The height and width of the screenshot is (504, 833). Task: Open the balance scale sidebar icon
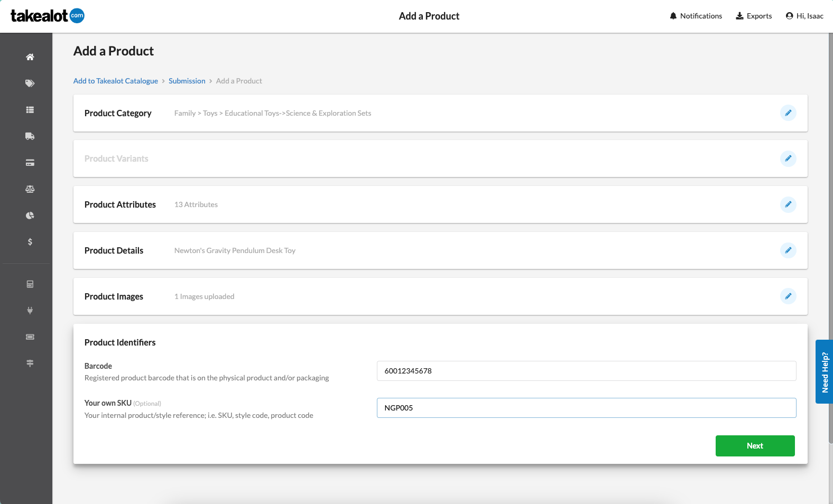30,189
